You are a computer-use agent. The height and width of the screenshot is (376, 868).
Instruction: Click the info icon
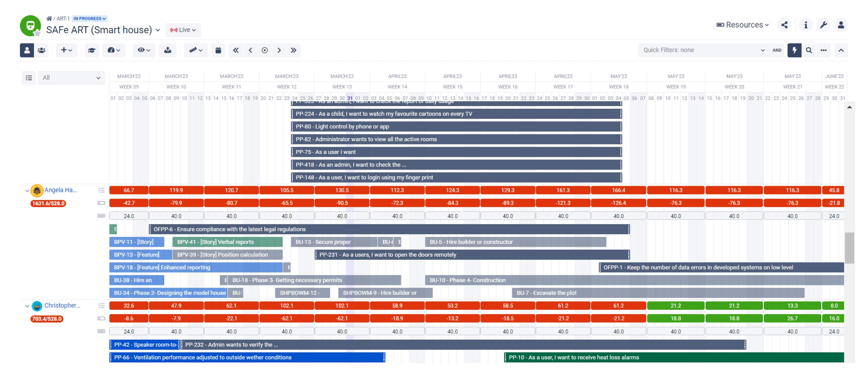pyautogui.click(x=806, y=25)
